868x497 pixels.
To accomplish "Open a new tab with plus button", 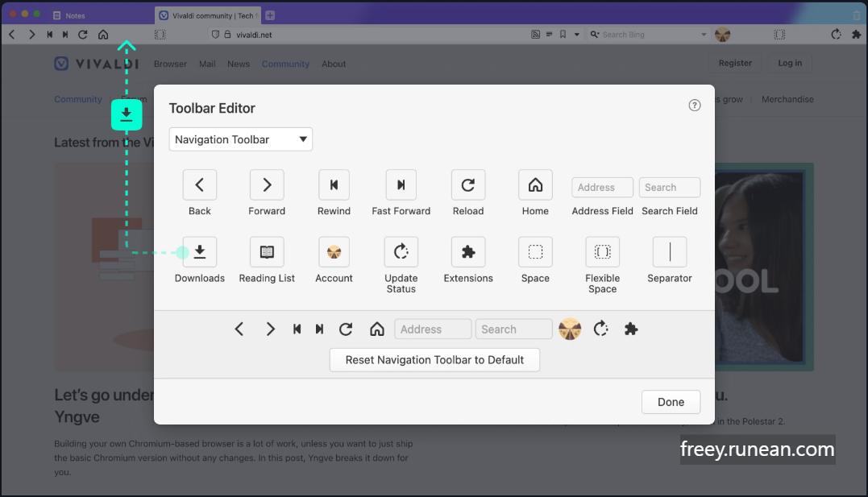I will [270, 15].
